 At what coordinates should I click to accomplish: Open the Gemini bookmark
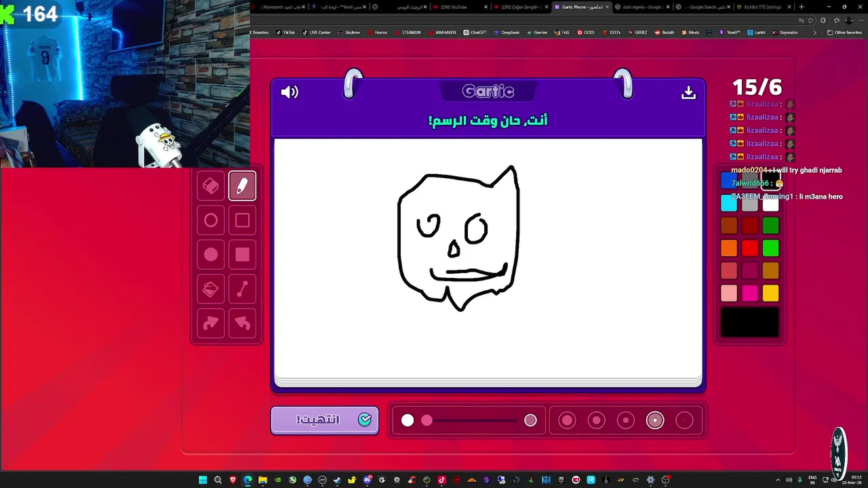[x=536, y=33]
